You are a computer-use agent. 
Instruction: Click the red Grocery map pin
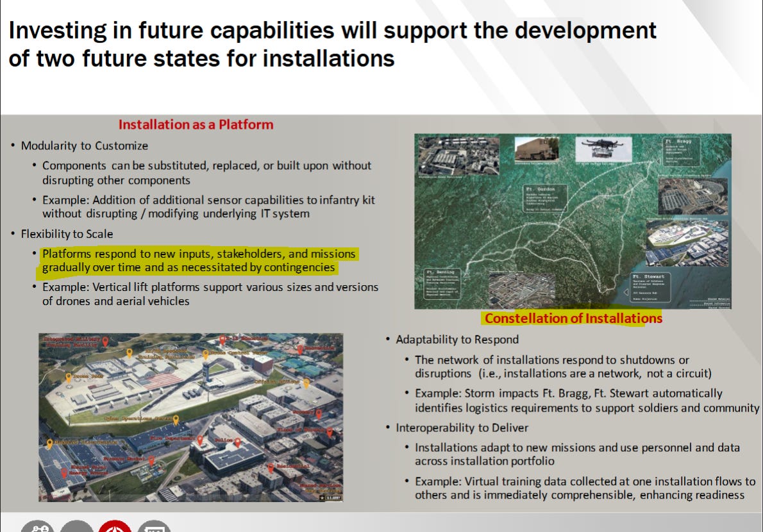pyautogui.click(x=319, y=414)
